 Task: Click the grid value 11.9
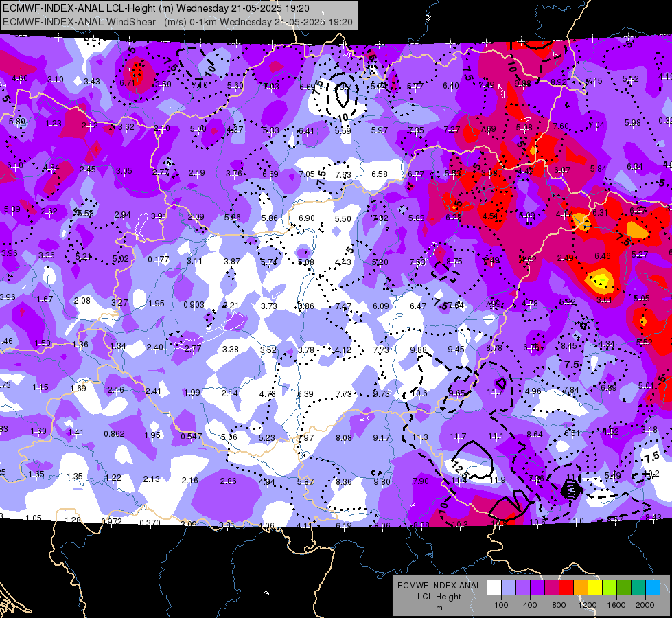[x=498, y=480]
